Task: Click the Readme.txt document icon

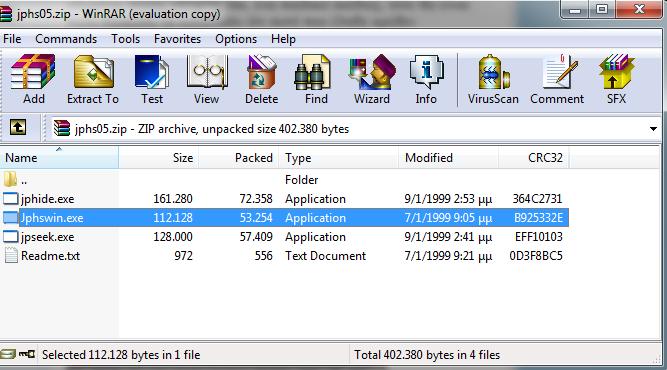Action: (x=11, y=255)
